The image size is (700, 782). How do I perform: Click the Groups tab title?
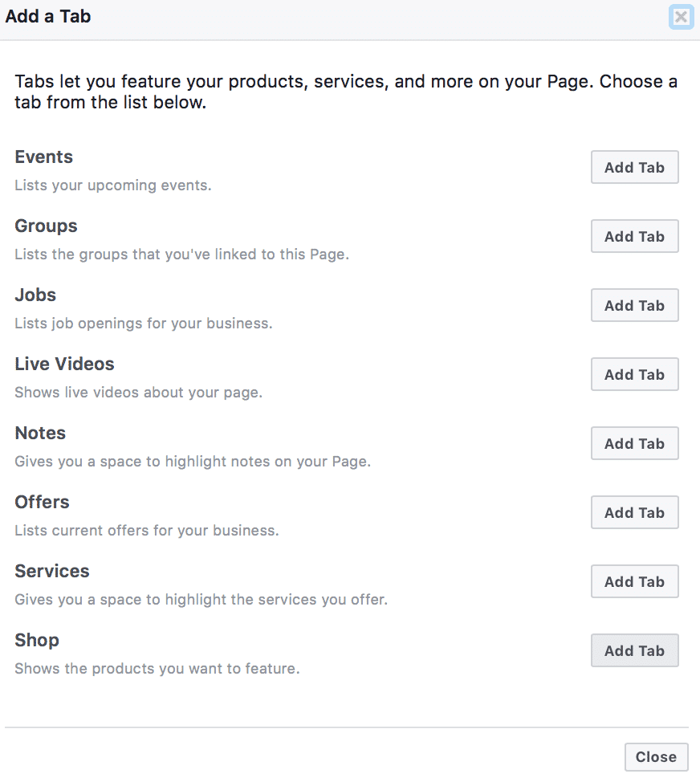click(x=47, y=226)
